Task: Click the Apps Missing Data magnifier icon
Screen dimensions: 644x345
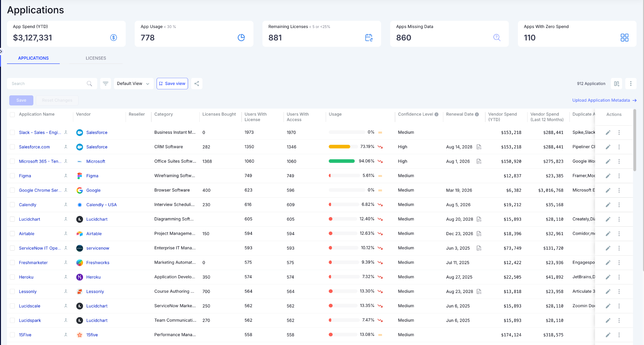Action: (x=497, y=38)
